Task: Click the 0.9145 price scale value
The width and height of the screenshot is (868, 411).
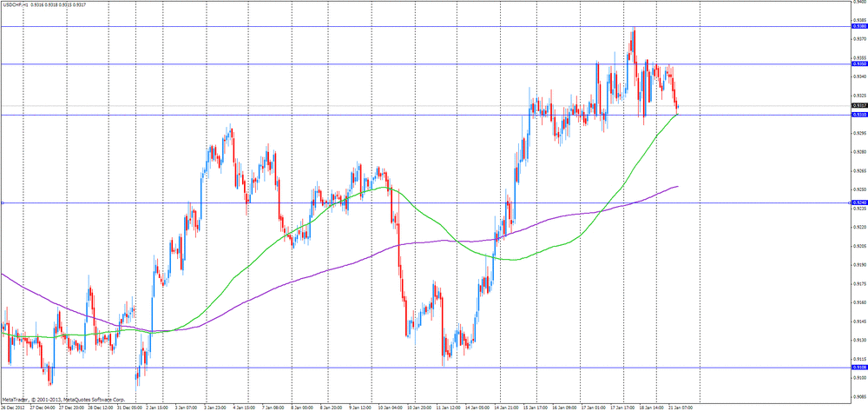Action: [x=860, y=322]
